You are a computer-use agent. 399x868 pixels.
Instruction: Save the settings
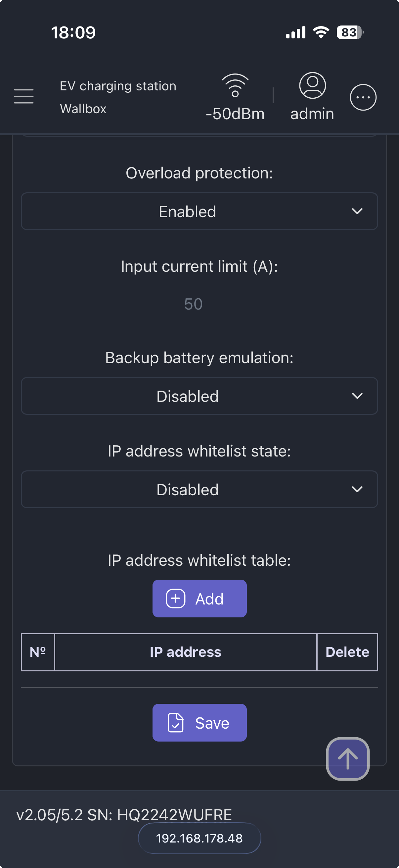[x=199, y=722]
